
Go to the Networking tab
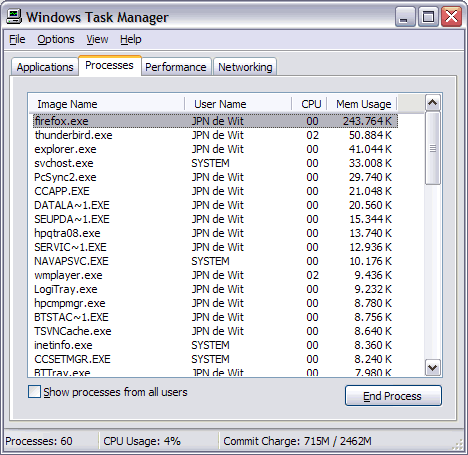[245, 67]
